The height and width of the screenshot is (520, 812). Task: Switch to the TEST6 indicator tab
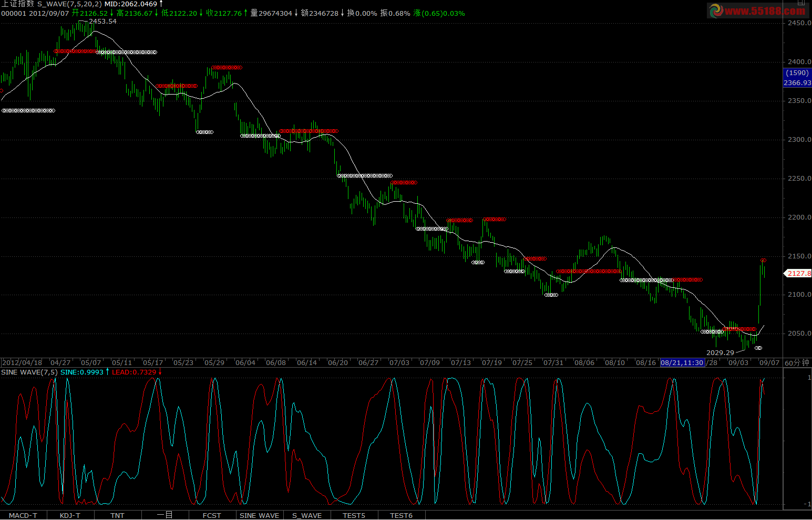(401, 515)
